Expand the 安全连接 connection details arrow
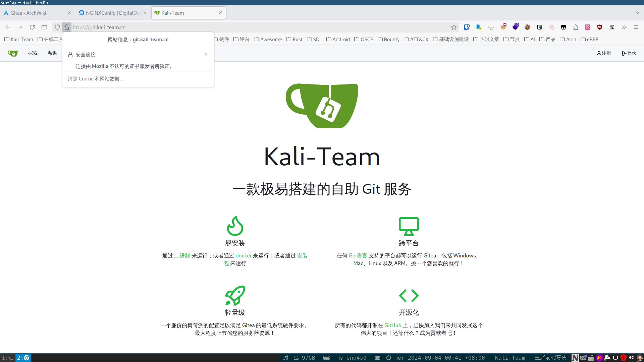This screenshot has height=362, width=644. tap(206, 55)
